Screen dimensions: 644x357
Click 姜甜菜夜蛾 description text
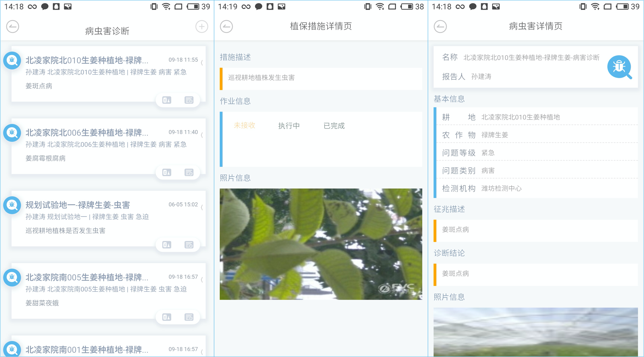(42, 303)
